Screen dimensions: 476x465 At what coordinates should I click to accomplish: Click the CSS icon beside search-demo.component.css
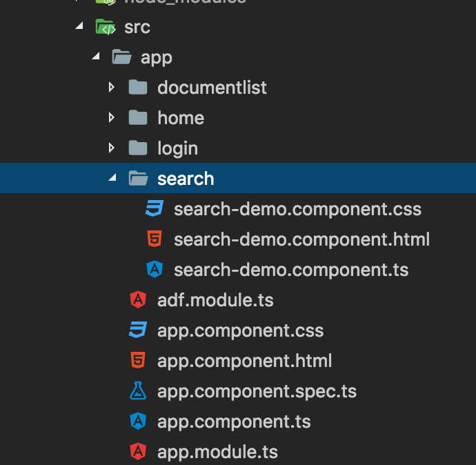coord(155,209)
